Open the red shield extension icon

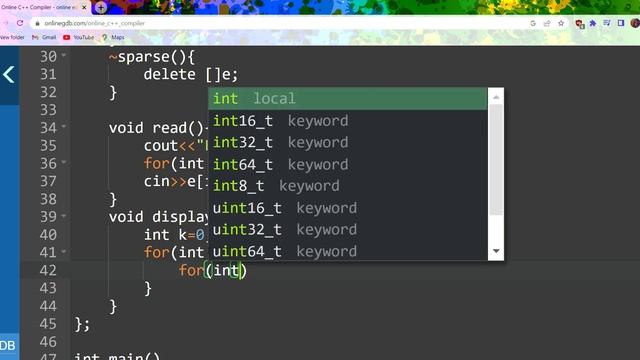[x=579, y=24]
